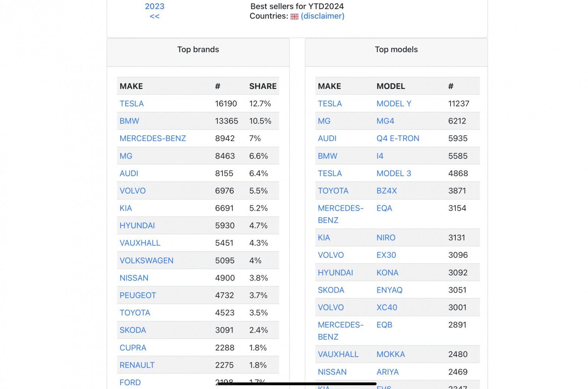
Task: Click the UK flag country icon
Action: (294, 17)
